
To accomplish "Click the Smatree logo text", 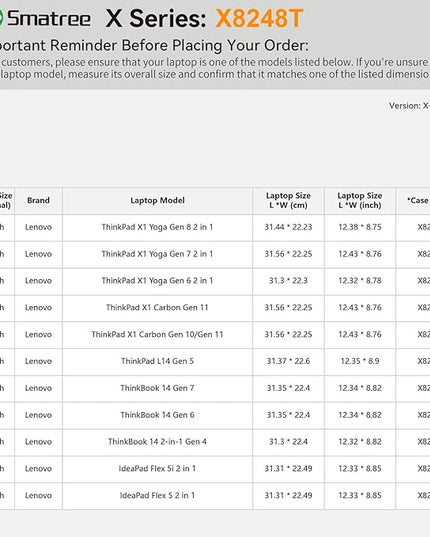I will tap(49, 18).
